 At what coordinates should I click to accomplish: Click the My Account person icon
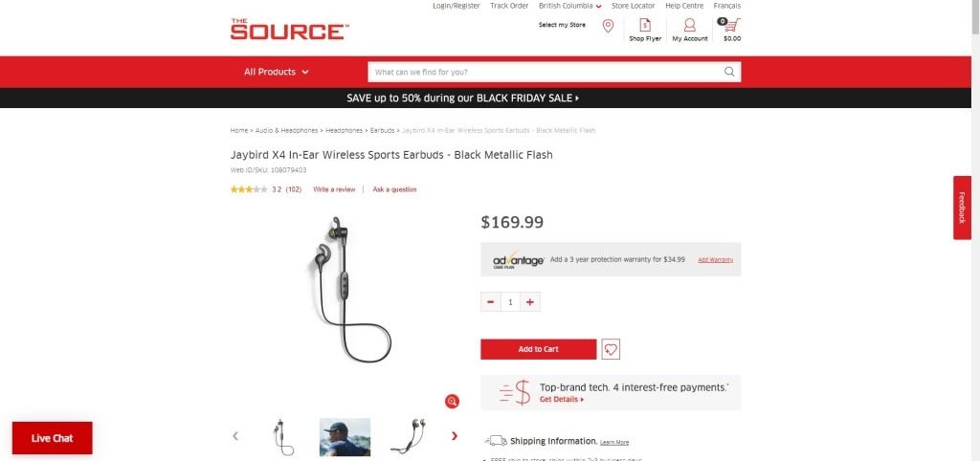689,25
